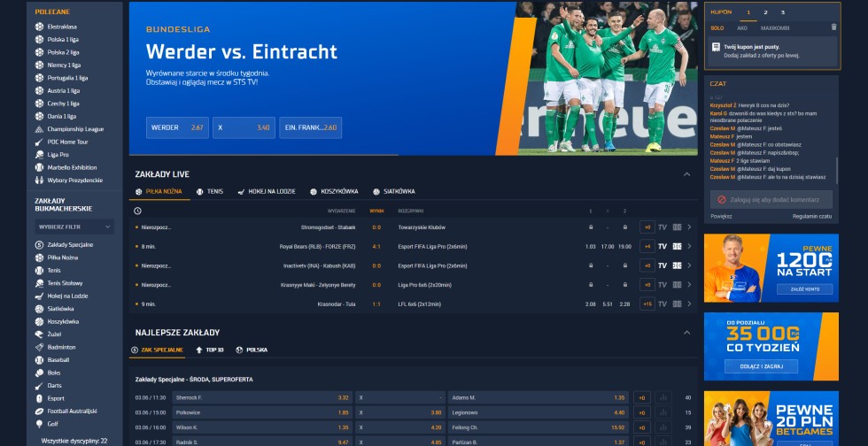Open scoreboard icon for Inactivetv - Kabush
This screenshot has width=868, height=446.
click(677, 265)
